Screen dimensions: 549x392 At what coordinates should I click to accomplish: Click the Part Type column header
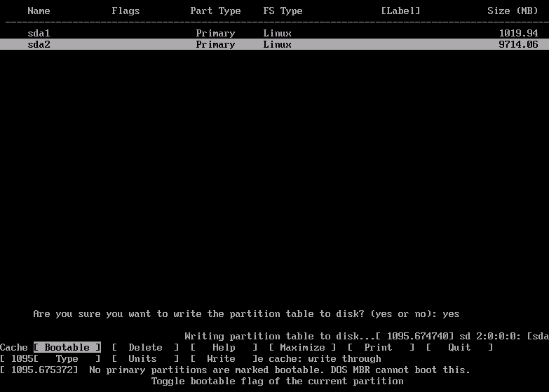coord(215,11)
